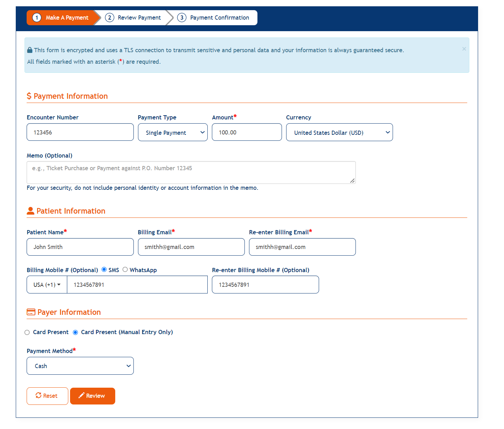This screenshot has height=429, width=504.
Task: Click the Reset button
Action: pos(47,396)
